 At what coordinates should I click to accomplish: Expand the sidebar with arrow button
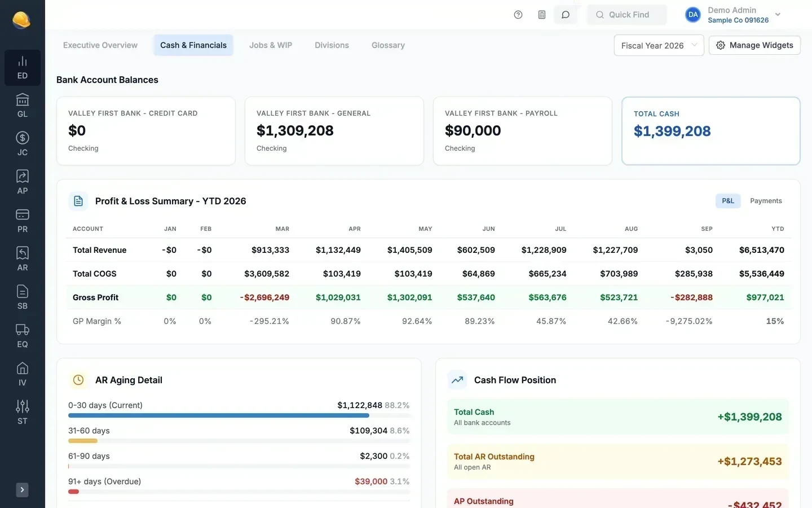pos(22,490)
